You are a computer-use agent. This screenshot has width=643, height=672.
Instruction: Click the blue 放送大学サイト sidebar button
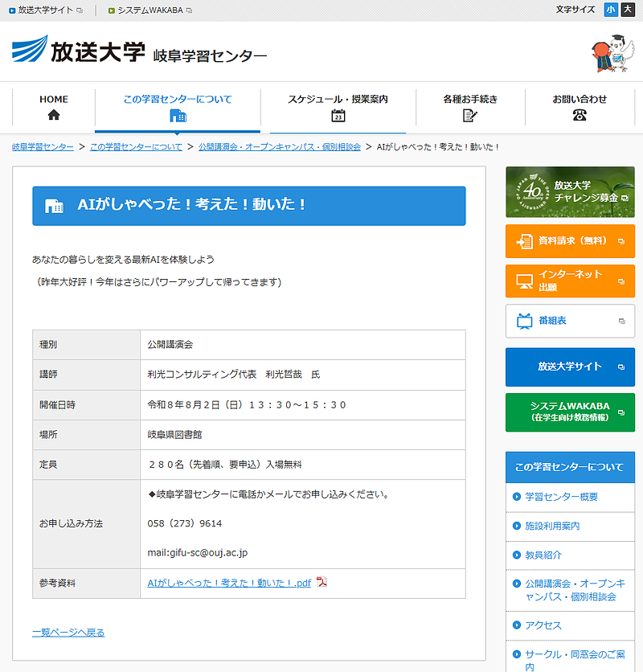pyautogui.click(x=570, y=367)
